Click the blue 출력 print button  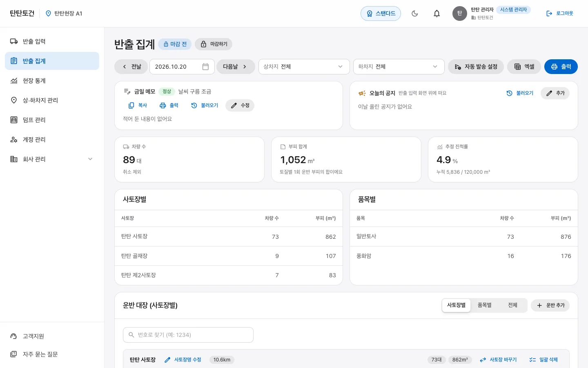click(561, 67)
